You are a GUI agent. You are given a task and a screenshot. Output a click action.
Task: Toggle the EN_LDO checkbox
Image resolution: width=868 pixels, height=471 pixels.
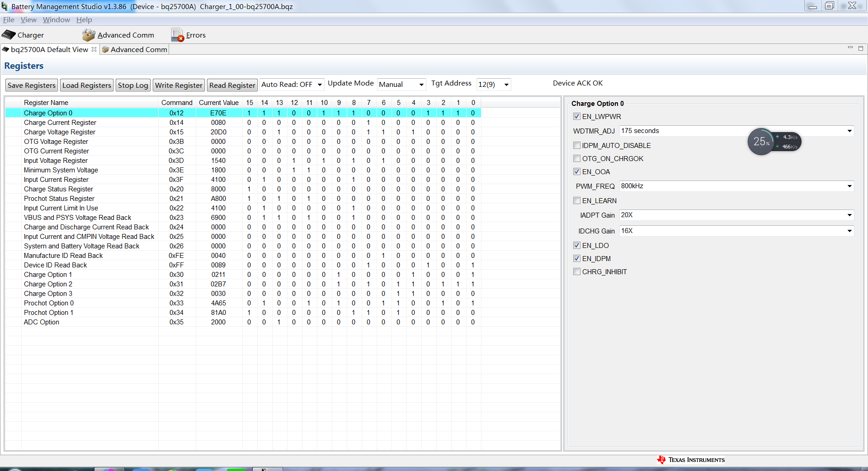coord(577,245)
